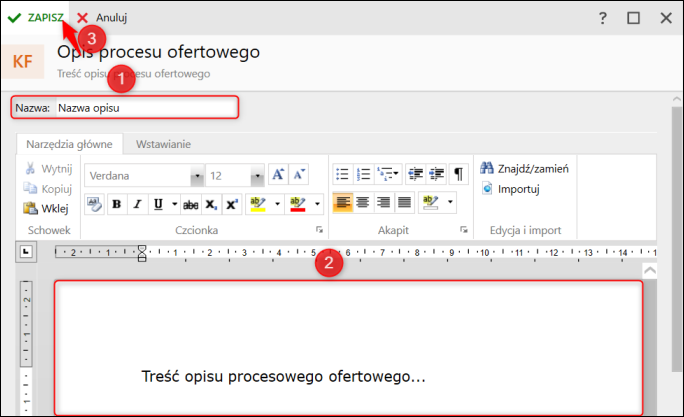Toggle bold formatting
Viewport: 684px width, 417px height.
click(116, 204)
